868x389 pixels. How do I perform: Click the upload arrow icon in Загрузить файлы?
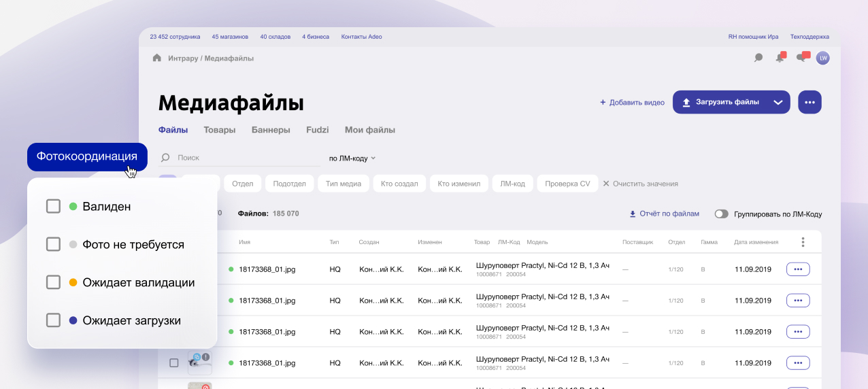coord(686,102)
